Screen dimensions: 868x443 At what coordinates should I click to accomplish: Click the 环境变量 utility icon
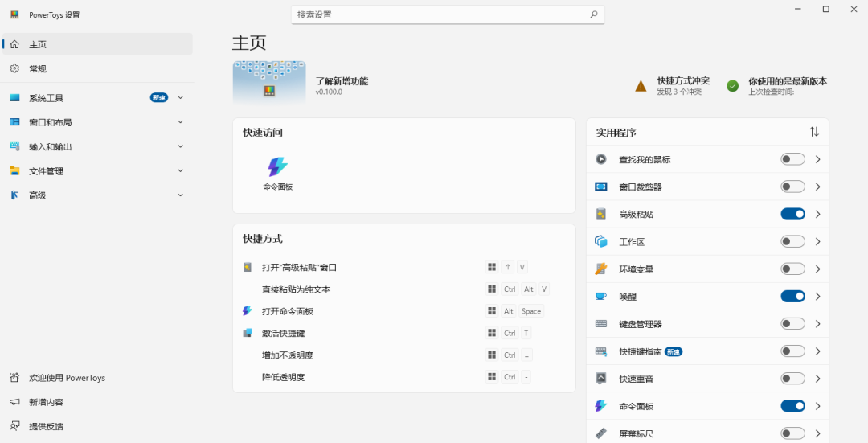click(600, 269)
